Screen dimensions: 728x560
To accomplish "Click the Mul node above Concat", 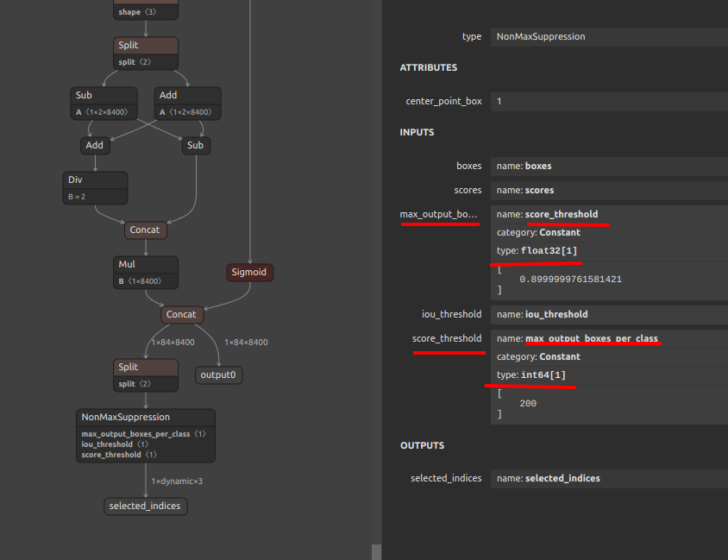I will point(145,264).
